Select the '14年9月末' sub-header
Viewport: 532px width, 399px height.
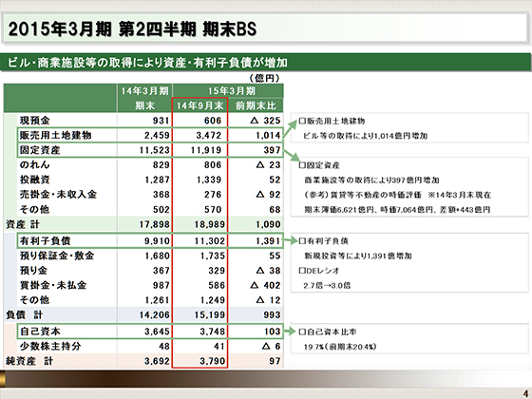[199, 105]
